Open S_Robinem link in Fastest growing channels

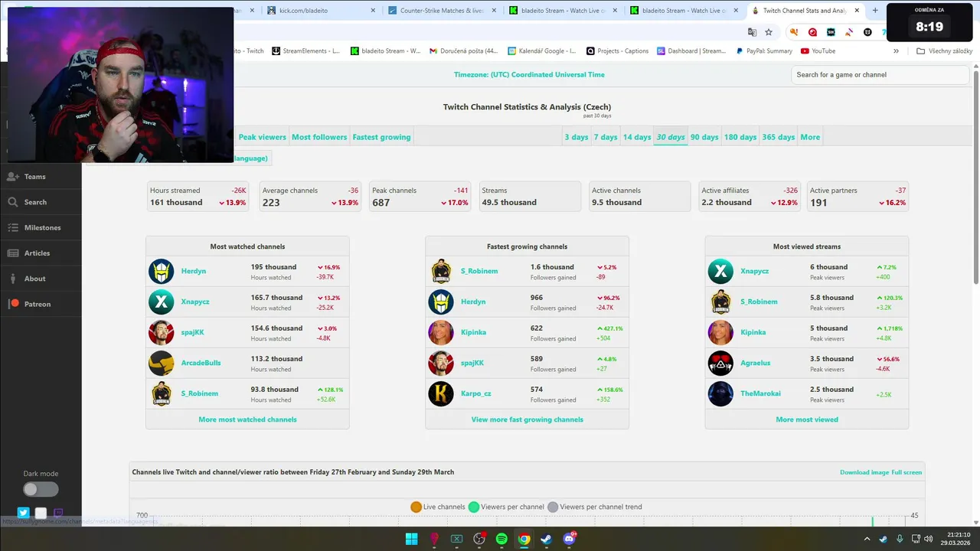(x=479, y=271)
